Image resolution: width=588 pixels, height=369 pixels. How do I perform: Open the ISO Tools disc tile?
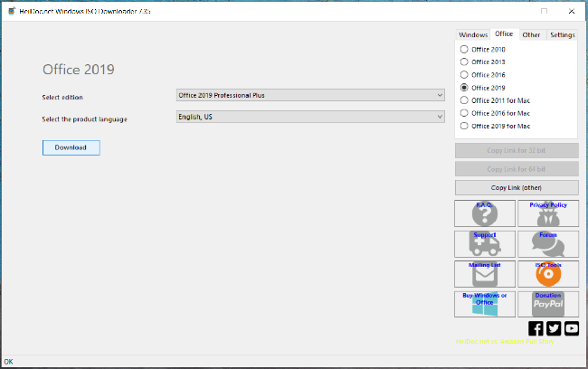point(548,274)
